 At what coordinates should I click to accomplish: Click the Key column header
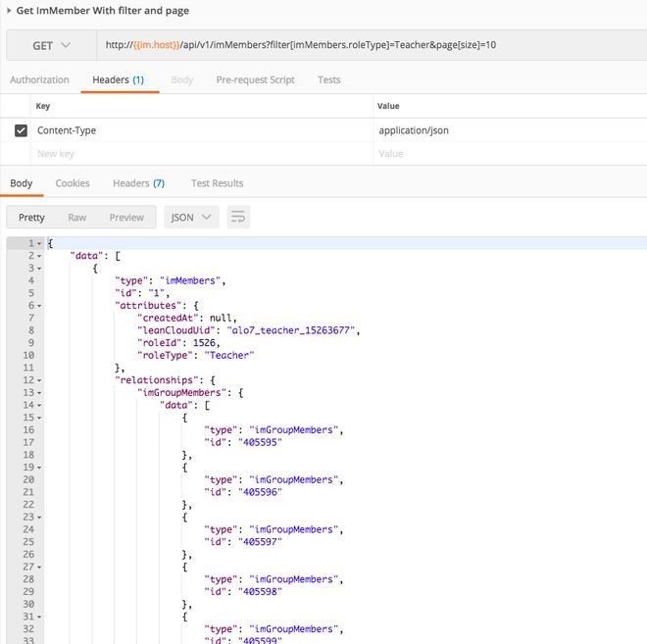(x=43, y=106)
